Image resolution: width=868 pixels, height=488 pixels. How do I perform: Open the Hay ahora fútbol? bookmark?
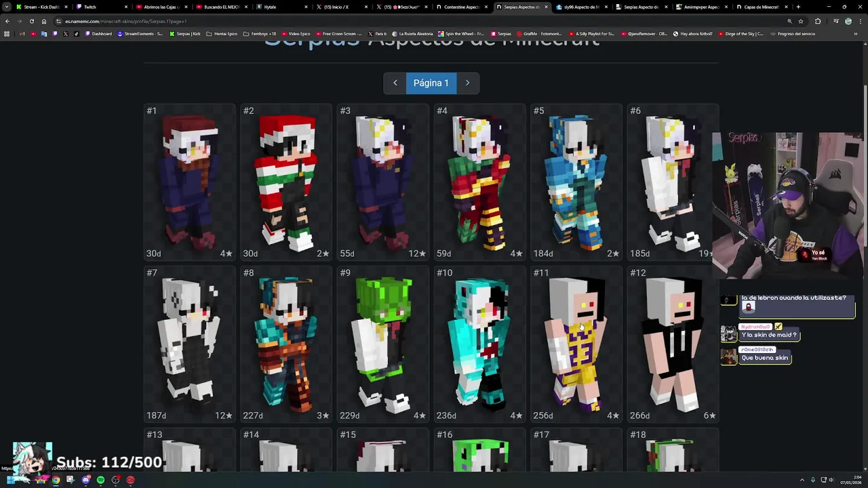pyautogui.click(x=692, y=34)
